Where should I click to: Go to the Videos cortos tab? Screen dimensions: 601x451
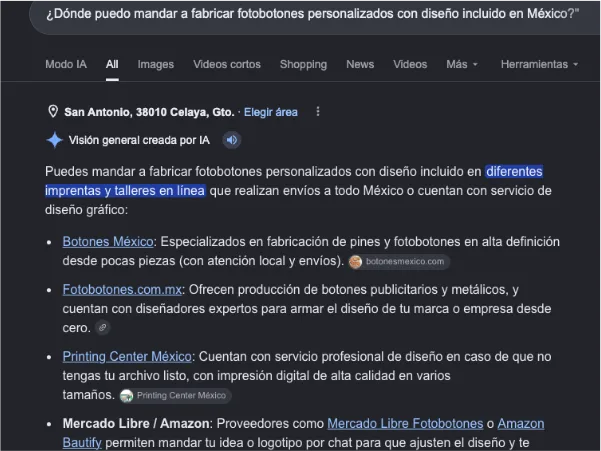227,64
